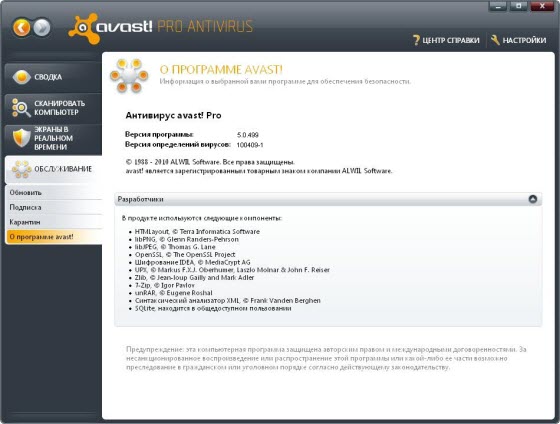Click the ALWIL Software copyright line
560x424 pixels.
pyautogui.click(x=210, y=162)
